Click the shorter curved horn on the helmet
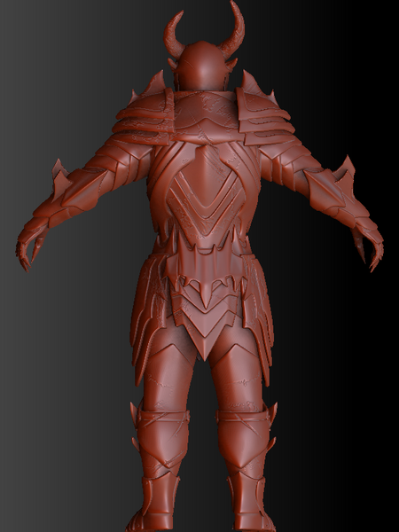The image size is (399, 532). pyautogui.click(x=172, y=34)
